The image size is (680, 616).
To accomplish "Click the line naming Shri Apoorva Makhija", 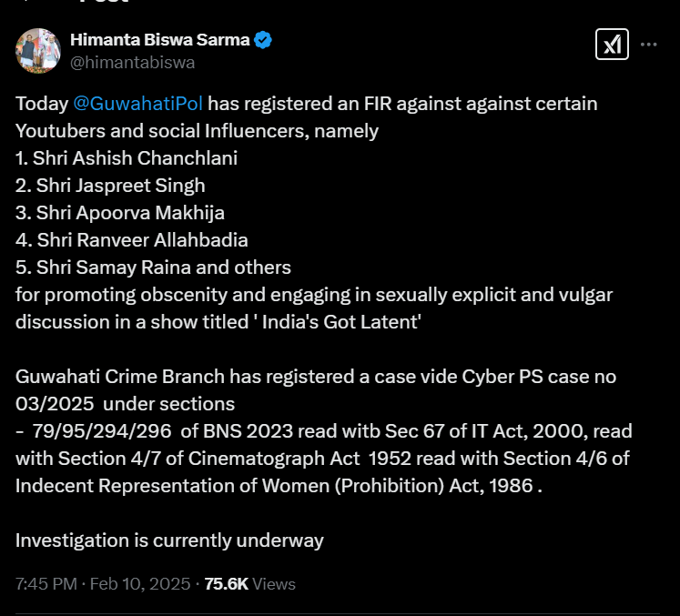I will pyautogui.click(x=120, y=213).
